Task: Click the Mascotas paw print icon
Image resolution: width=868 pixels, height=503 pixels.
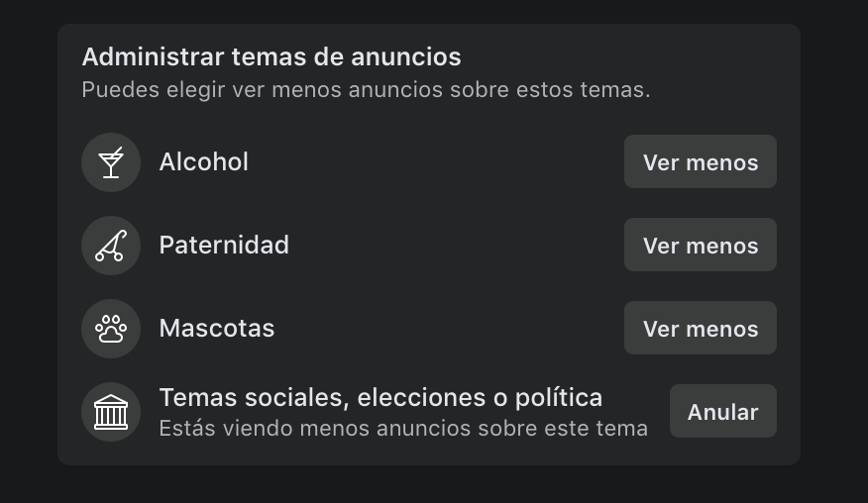Action: pyautogui.click(x=111, y=329)
